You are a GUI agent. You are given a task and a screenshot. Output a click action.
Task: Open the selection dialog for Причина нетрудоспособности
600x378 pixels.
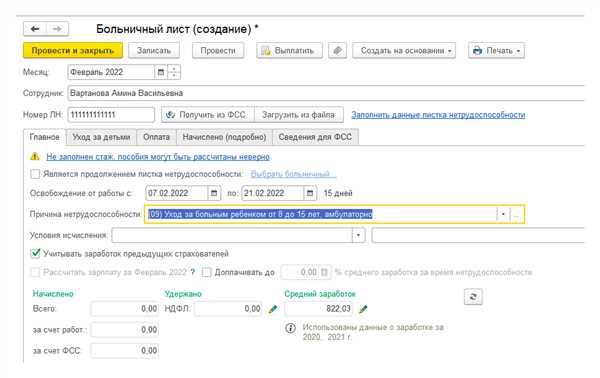click(517, 214)
